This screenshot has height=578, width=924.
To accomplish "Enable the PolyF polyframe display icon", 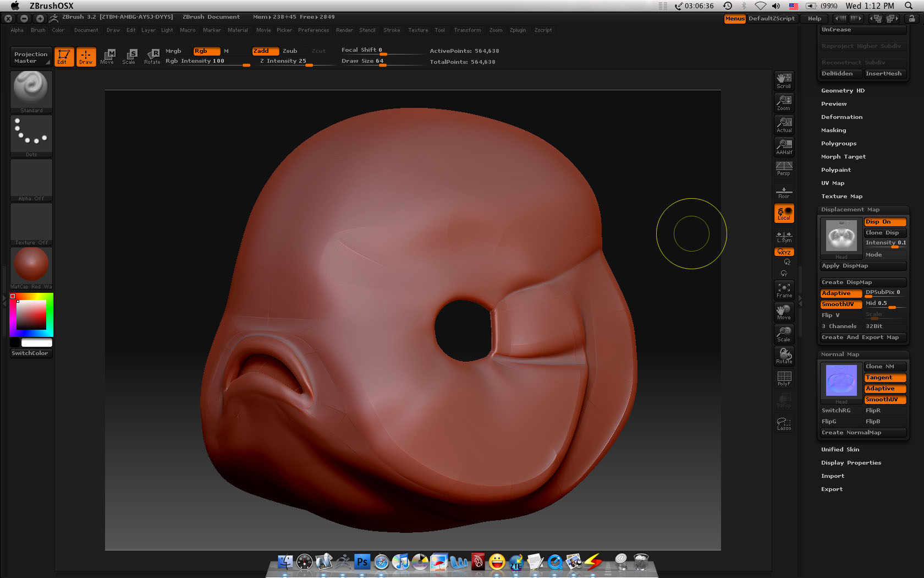I will tap(784, 378).
